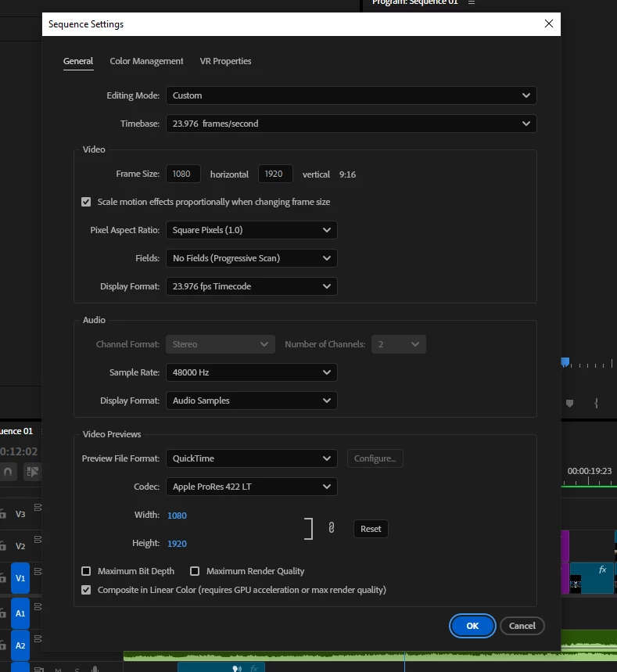Viewport: 617px width, 672px height.
Task: Click chain link icon for width/height
Action: [332, 527]
